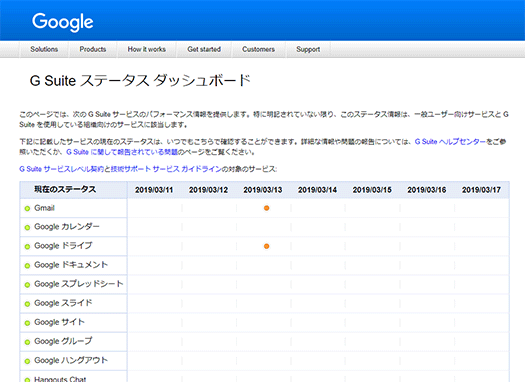Open the Products menu item
This screenshot has height=382, width=525.
pos(93,49)
